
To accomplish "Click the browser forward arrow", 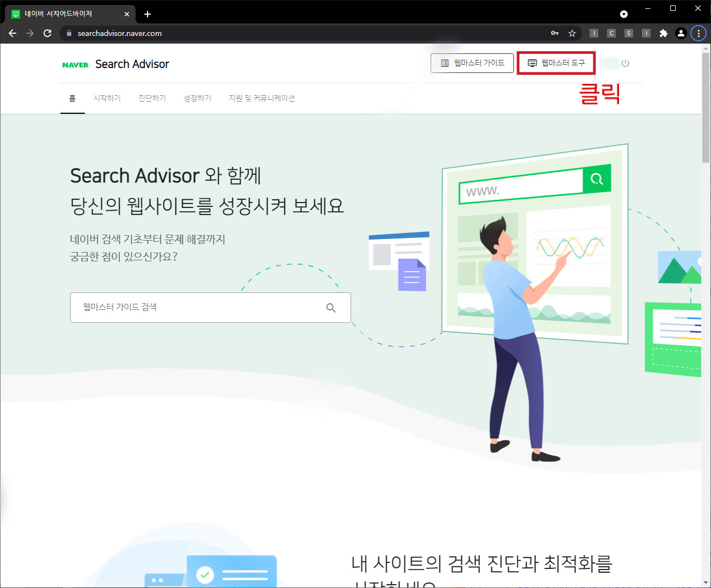I will pyautogui.click(x=30, y=33).
